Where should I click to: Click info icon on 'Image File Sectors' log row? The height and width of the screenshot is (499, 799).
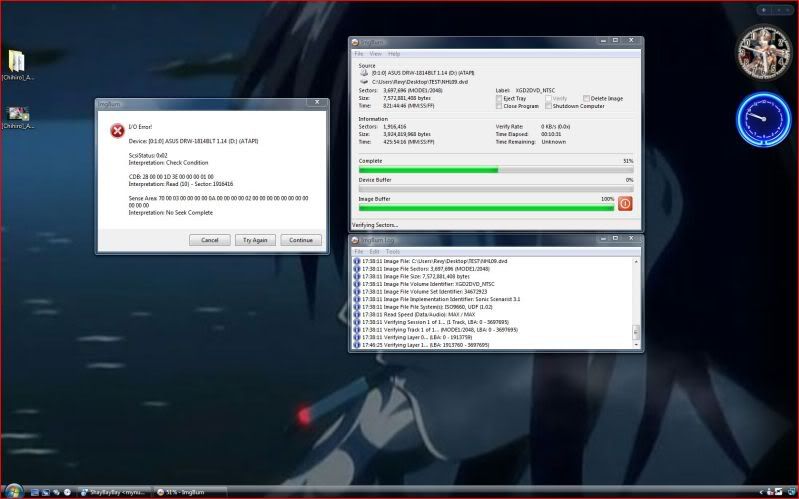tap(357, 269)
